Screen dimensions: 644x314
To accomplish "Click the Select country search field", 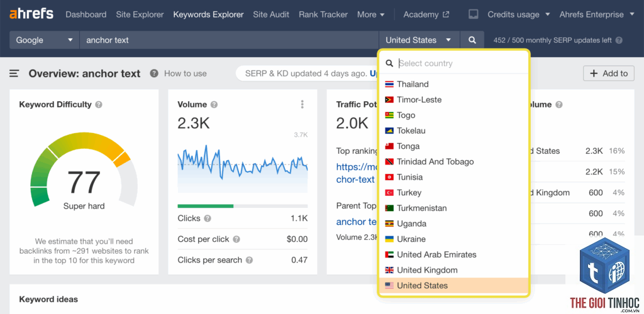I will click(x=454, y=63).
